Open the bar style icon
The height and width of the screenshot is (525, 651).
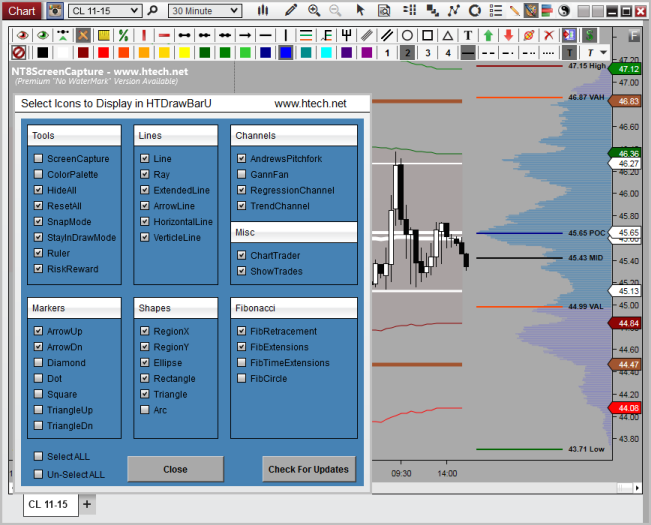click(x=263, y=10)
